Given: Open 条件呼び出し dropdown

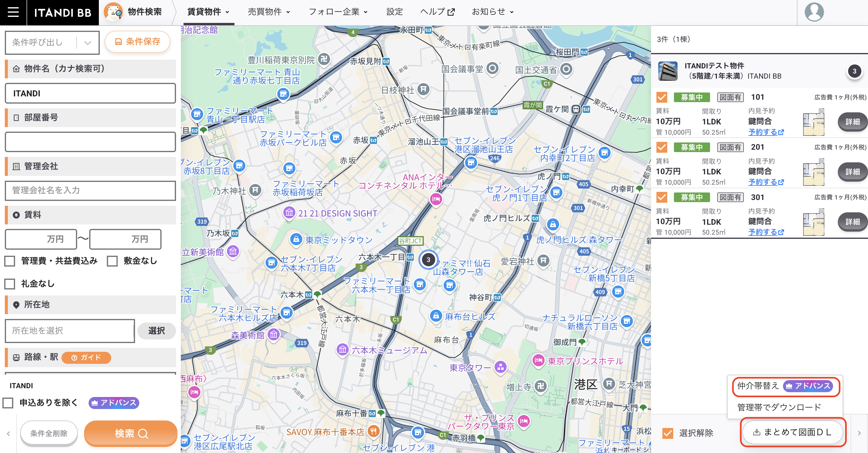Looking at the screenshot, I should 52,42.
